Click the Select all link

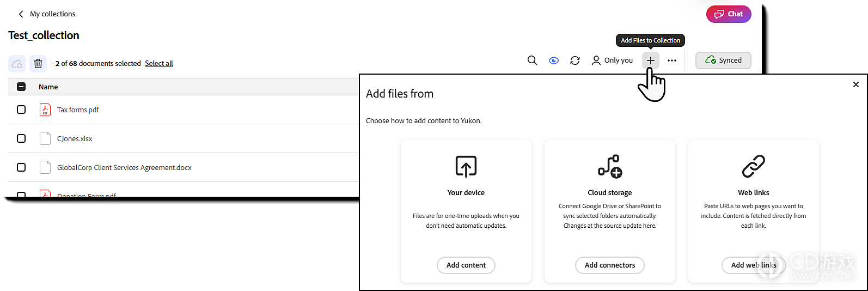(159, 64)
